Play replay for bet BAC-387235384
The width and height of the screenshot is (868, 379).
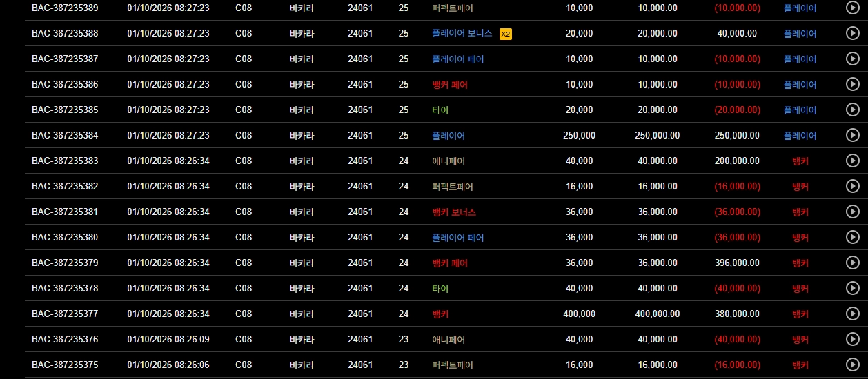click(853, 135)
